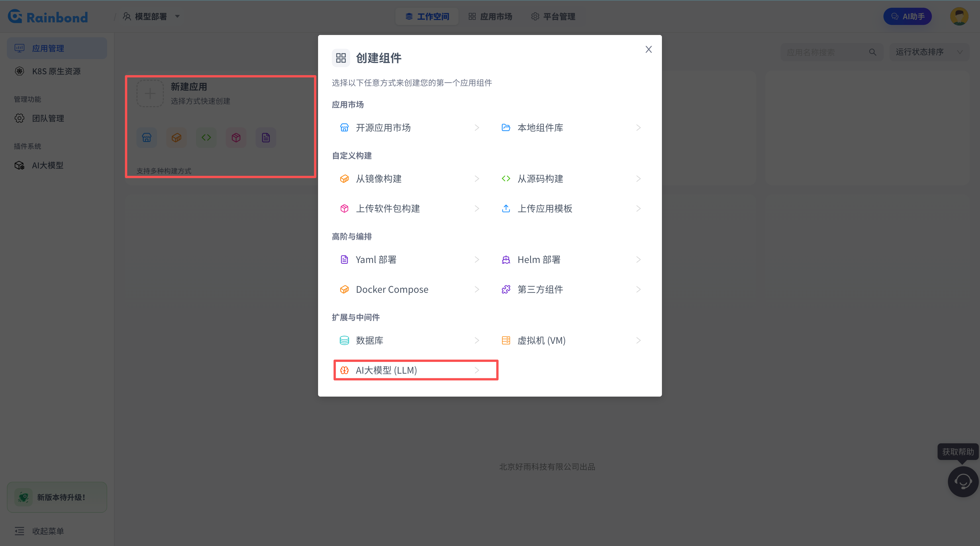
Task: Click purple Yaml document icon in 新建应用 card
Action: click(266, 137)
